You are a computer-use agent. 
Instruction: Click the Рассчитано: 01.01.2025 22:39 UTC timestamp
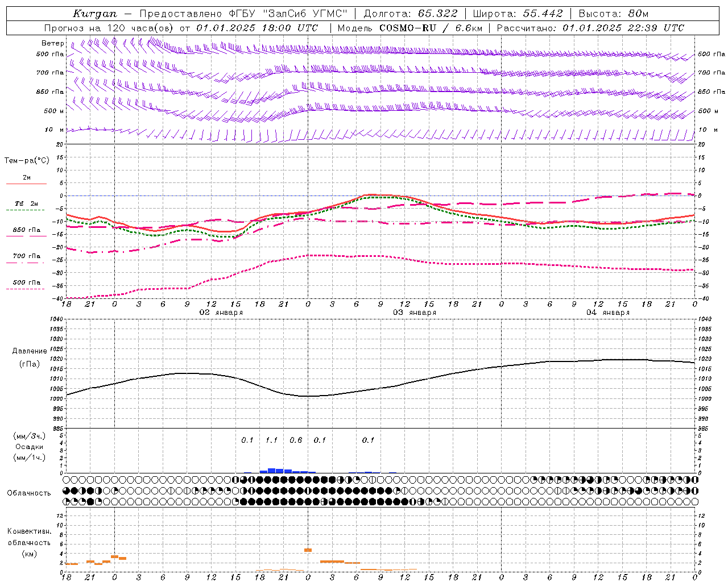click(590, 28)
